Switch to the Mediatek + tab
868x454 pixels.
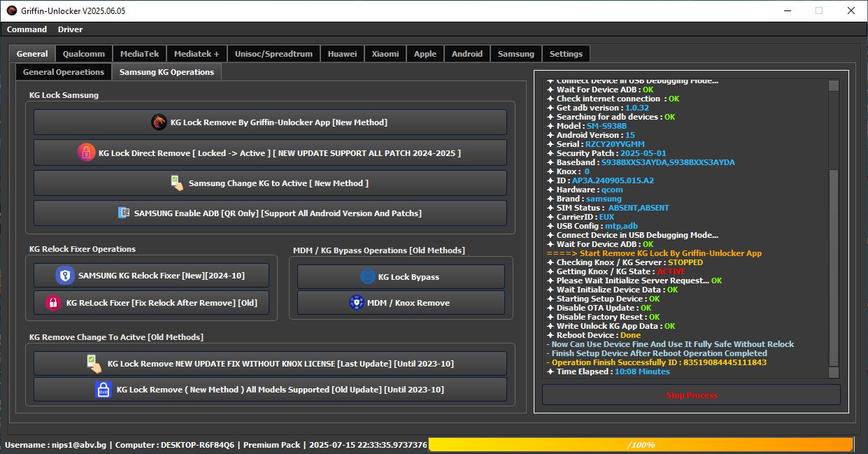[x=197, y=54]
